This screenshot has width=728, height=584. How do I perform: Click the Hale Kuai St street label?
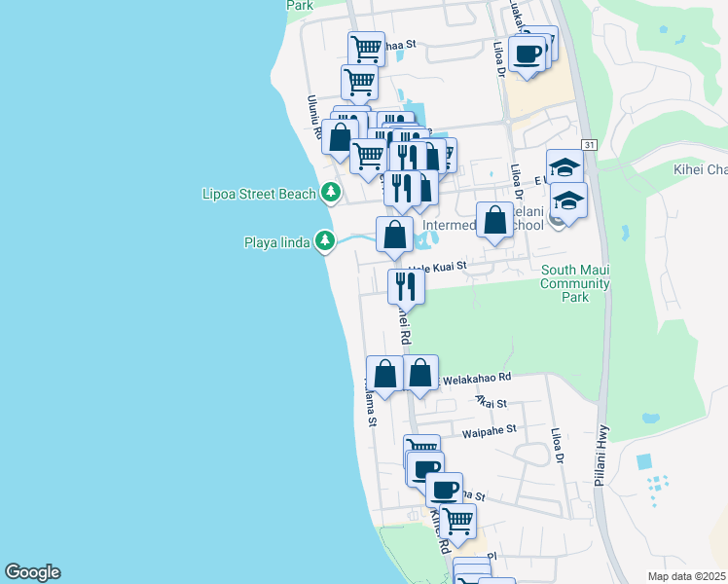[x=437, y=268]
